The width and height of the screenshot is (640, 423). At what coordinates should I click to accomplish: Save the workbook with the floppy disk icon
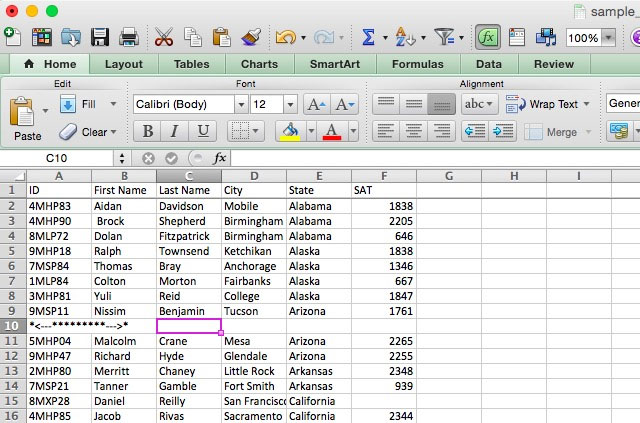click(100, 37)
